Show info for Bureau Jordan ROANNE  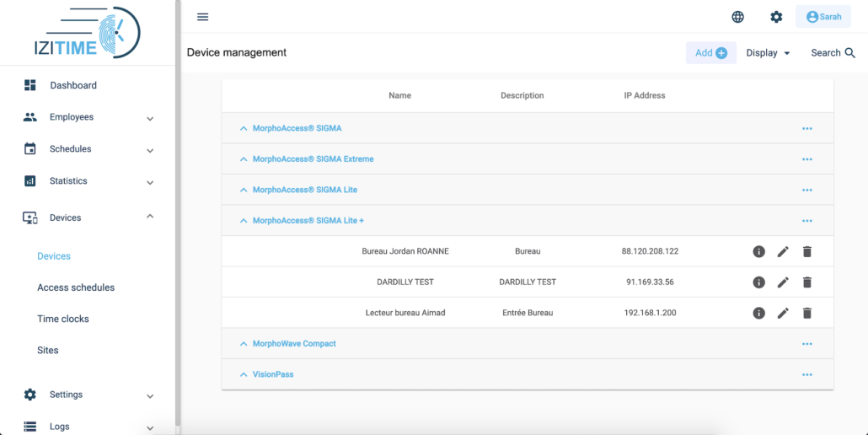(x=759, y=251)
